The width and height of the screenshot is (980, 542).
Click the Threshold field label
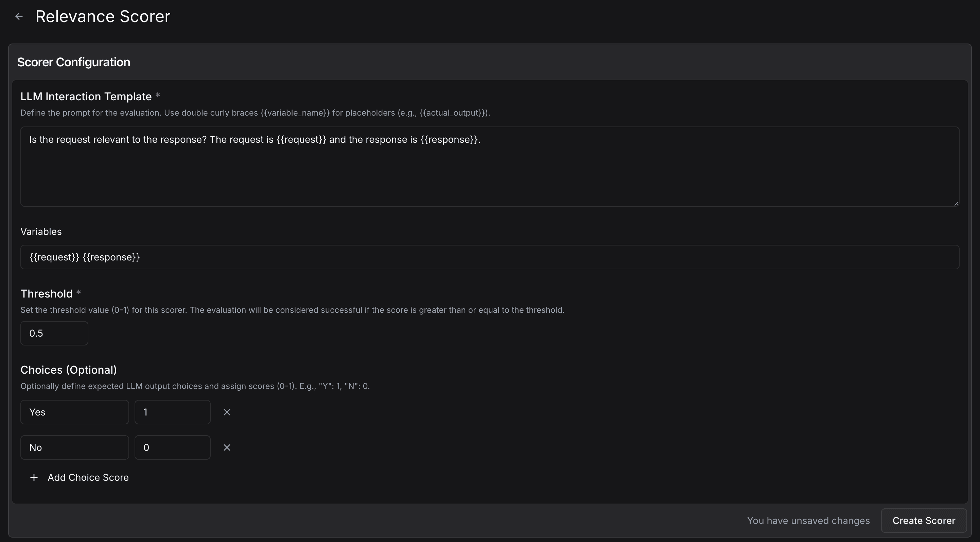tap(47, 294)
